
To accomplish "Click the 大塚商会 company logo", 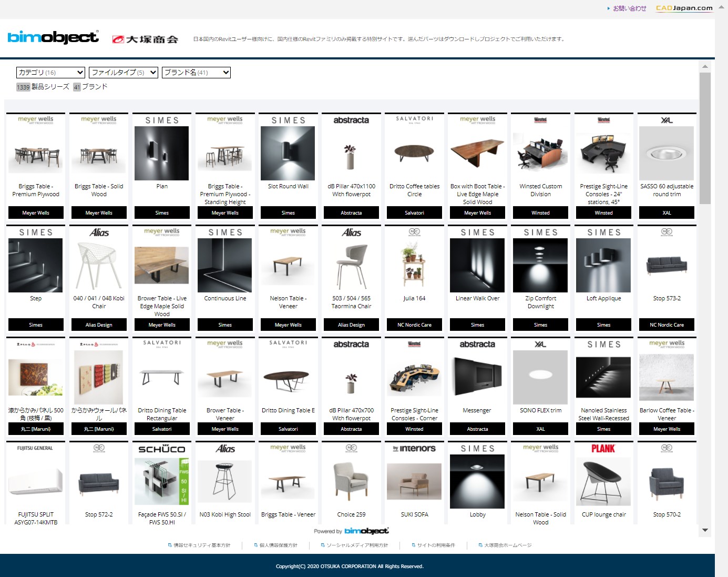I will [145, 38].
